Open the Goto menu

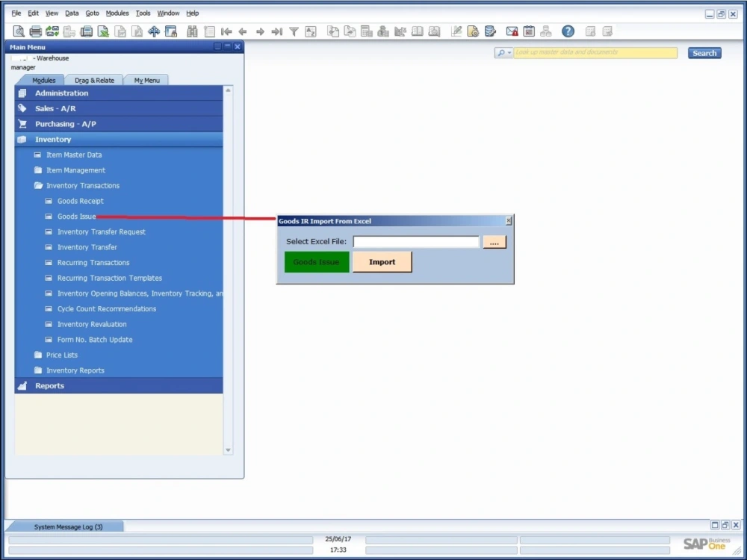(93, 13)
